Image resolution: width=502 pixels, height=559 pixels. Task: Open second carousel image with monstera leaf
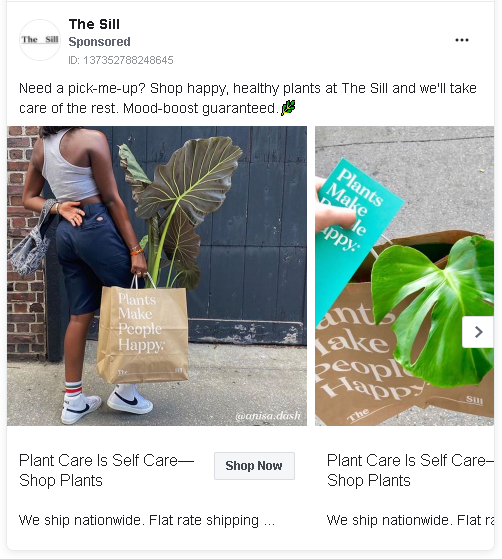click(x=404, y=276)
